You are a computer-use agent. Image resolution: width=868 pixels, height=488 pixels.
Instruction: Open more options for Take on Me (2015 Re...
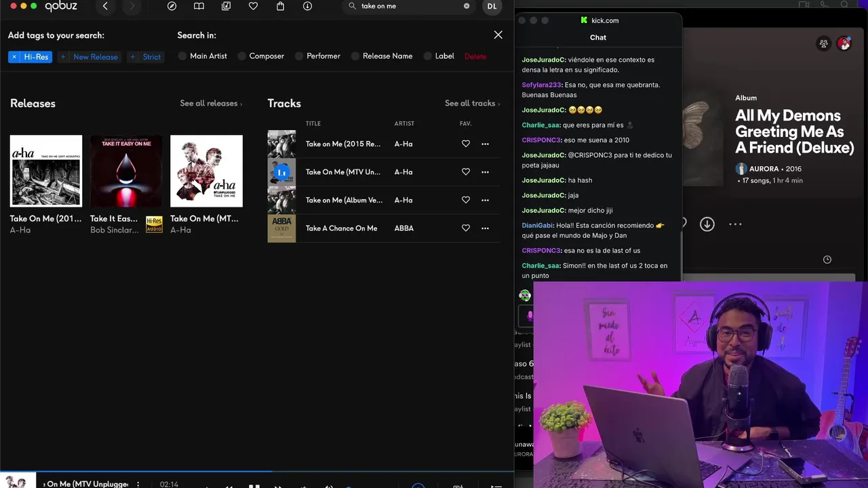tap(485, 144)
